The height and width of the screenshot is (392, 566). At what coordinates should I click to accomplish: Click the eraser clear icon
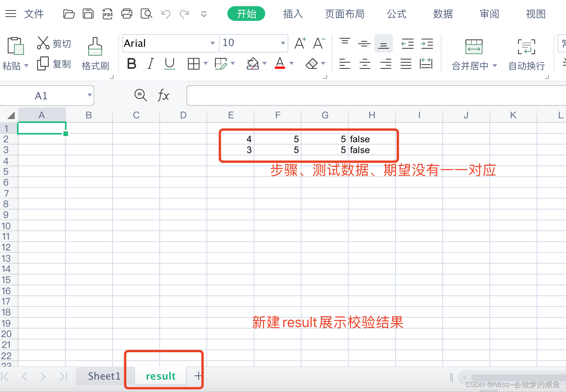click(x=312, y=63)
